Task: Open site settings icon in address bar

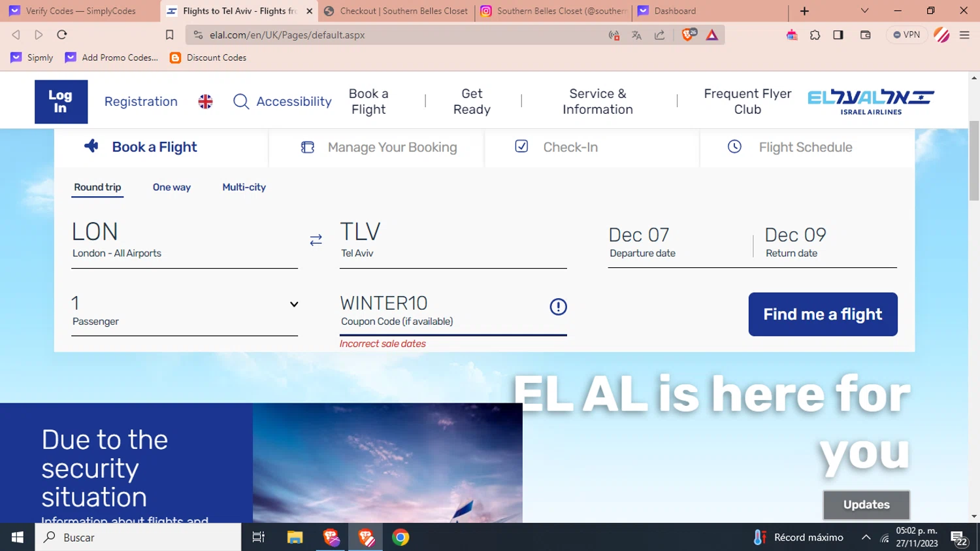Action: [x=199, y=35]
